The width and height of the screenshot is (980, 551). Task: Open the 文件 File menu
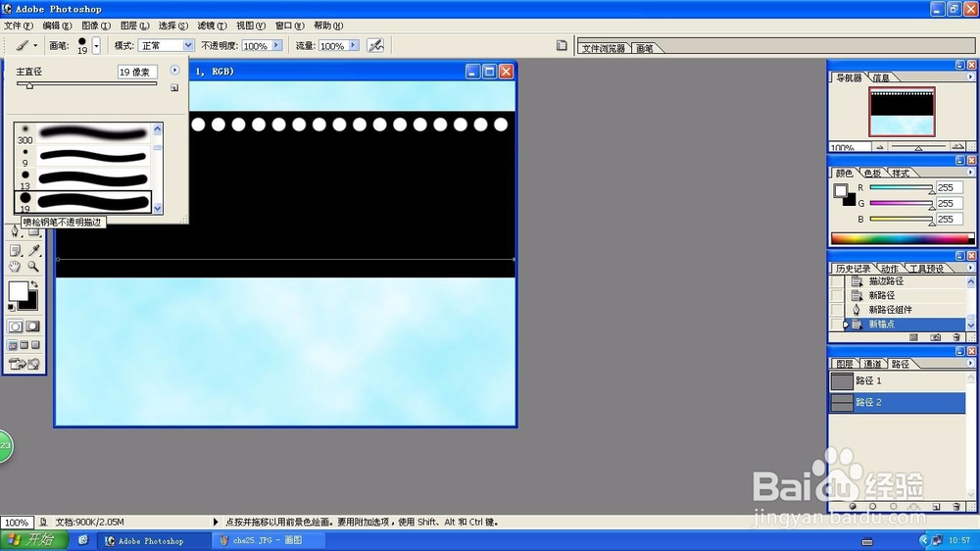tap(18, 25)
